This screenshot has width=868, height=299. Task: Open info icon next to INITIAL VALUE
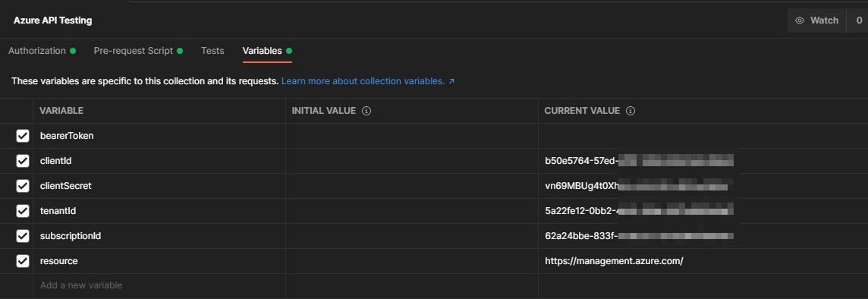[366, 111]
